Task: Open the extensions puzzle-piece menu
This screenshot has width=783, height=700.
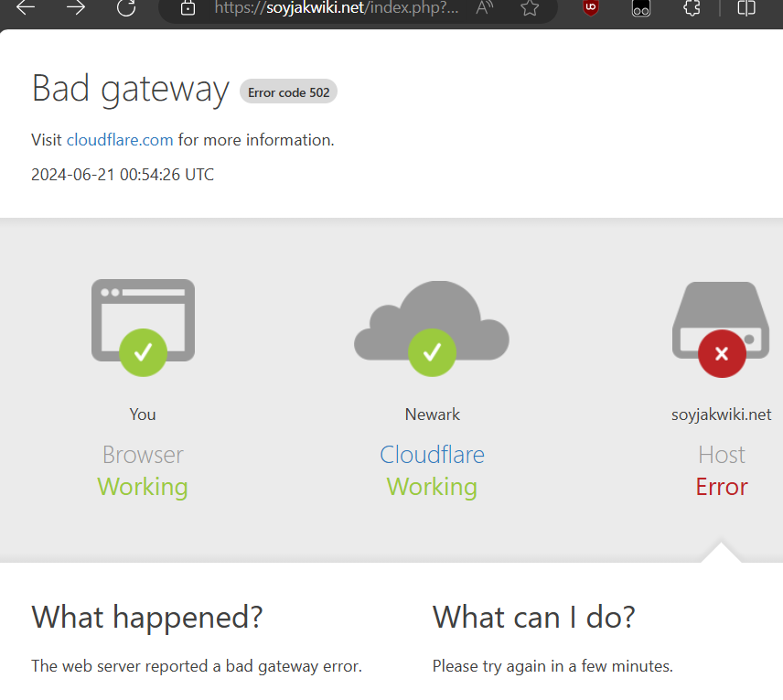Action: click(692, 8)
